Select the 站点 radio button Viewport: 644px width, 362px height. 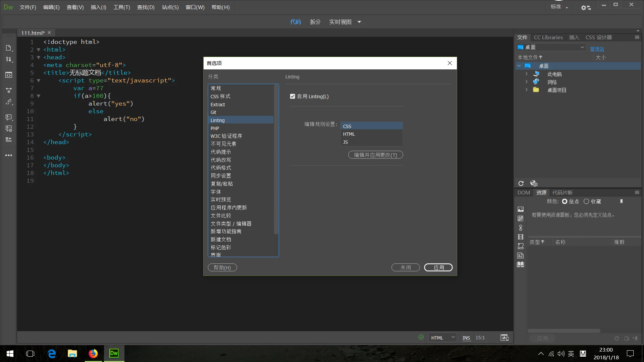[x=565, y=201]
